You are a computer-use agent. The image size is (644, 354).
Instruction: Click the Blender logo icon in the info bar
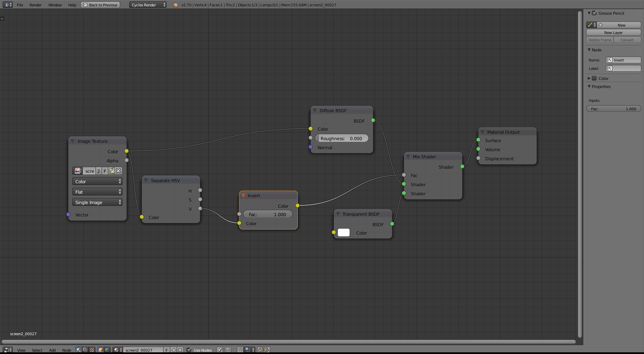[x=175, y=5]
